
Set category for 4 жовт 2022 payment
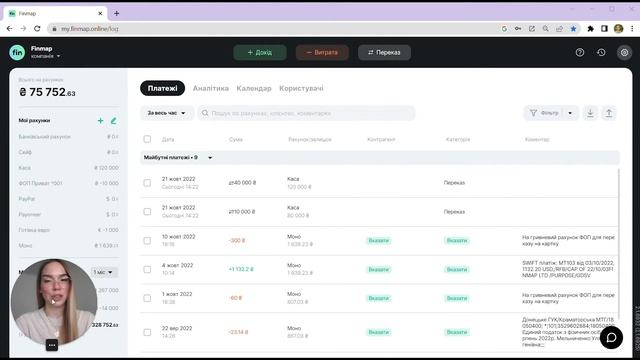point(457,269)
